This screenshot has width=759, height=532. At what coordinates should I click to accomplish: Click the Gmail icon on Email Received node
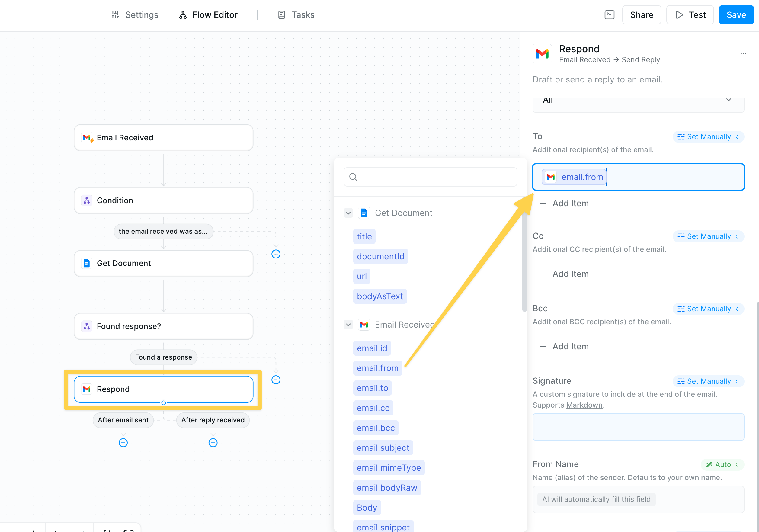[x=87, y=138]
